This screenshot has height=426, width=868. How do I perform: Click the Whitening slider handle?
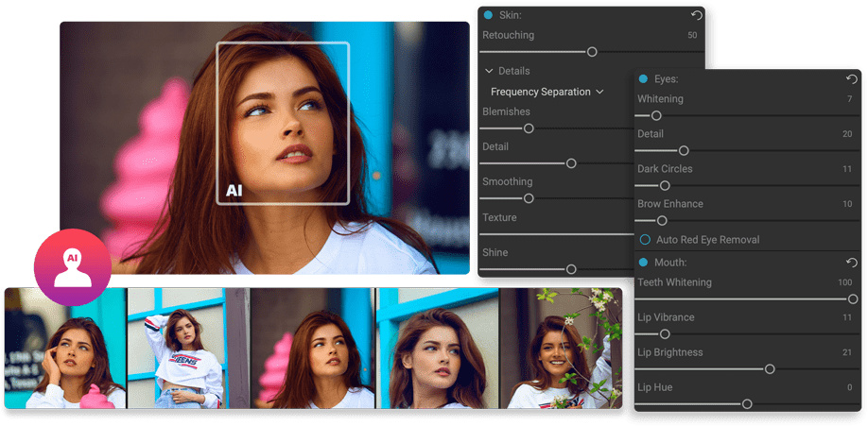coord(656,115)
